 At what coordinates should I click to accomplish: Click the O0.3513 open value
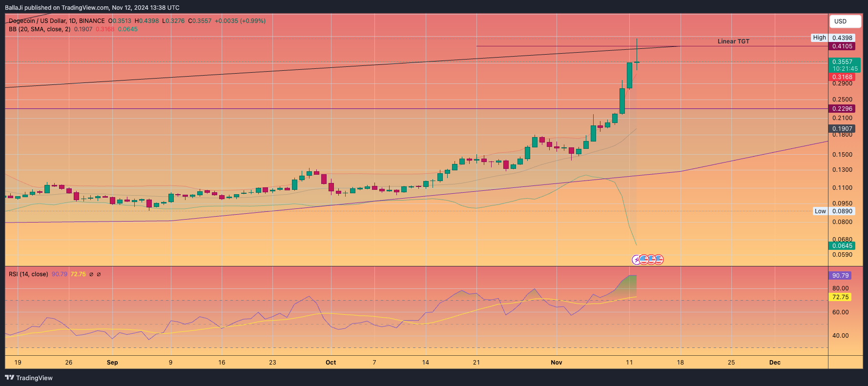point(120,21)
